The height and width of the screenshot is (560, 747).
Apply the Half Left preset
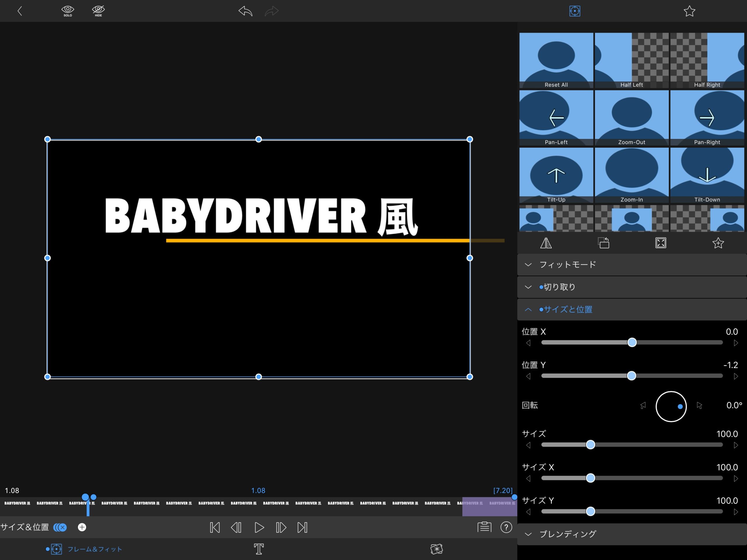pyautogui.click(x=631, y=60)
